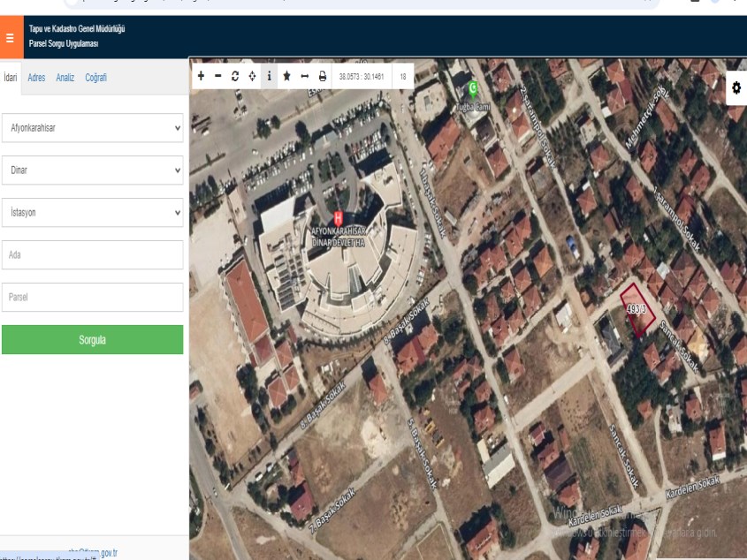
Task: Toggle the parcel info tool
Action: click(x=270, y=76)
